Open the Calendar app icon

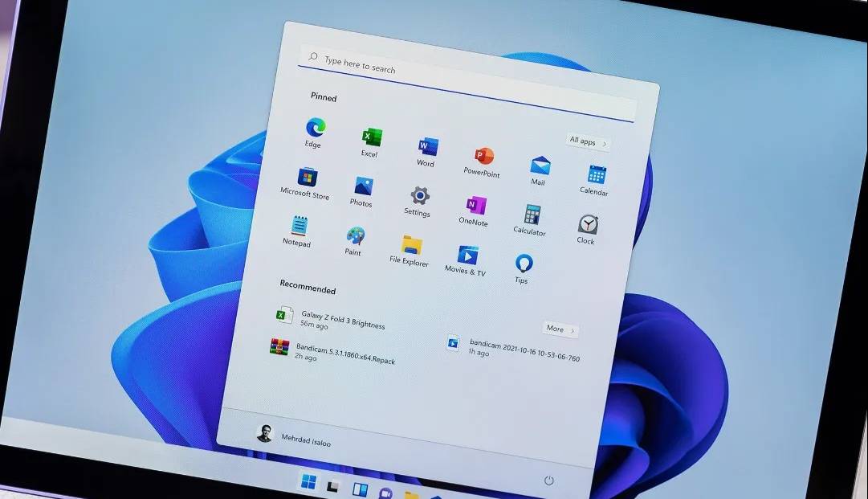(596, 175)
